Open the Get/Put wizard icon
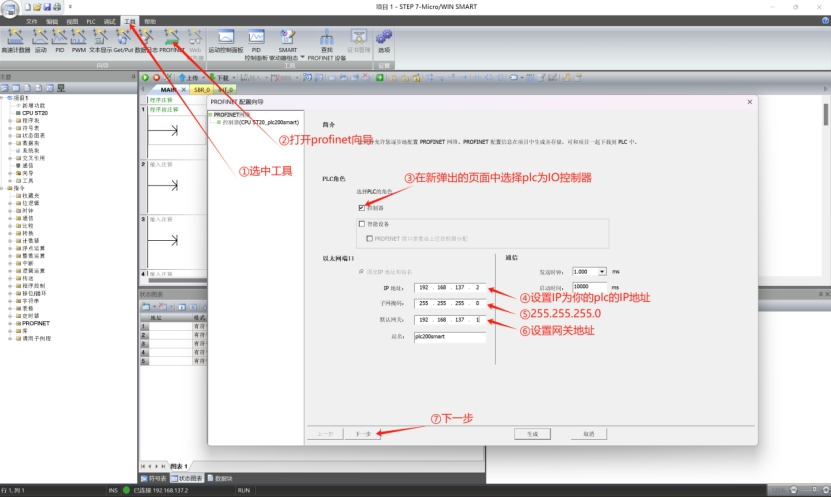Viewport: 831px width, 498px height. (120, 38)
